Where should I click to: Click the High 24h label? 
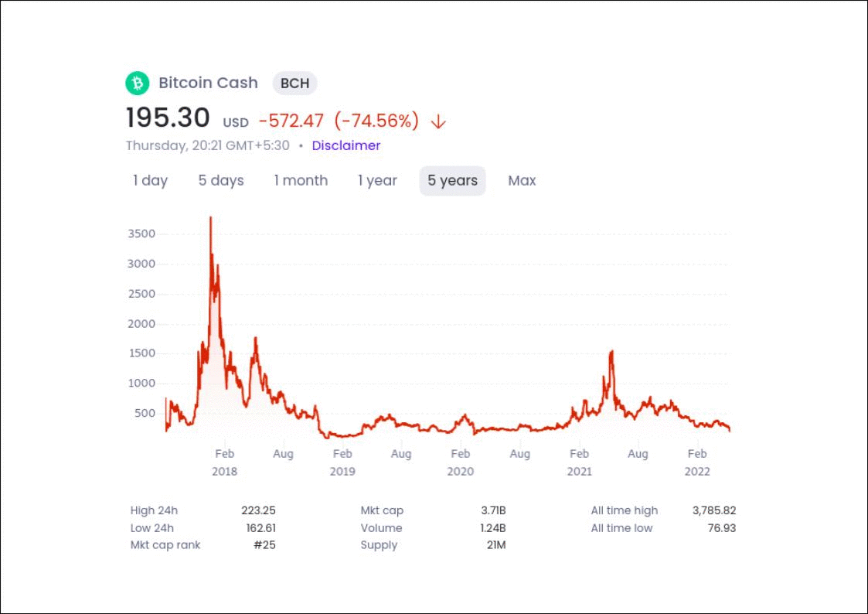click(x=154, y=510)
